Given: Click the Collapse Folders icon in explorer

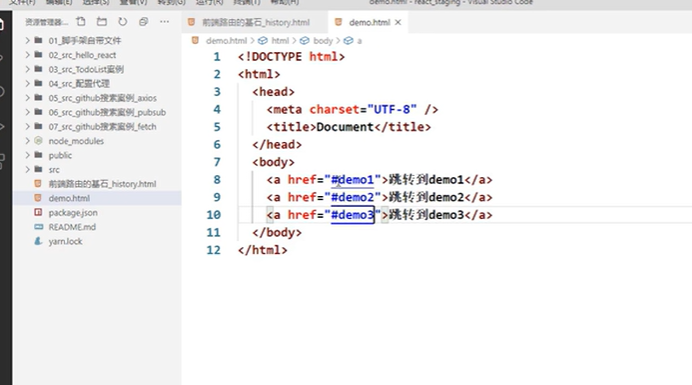Looking at the screenshot, I should [143, 22].
